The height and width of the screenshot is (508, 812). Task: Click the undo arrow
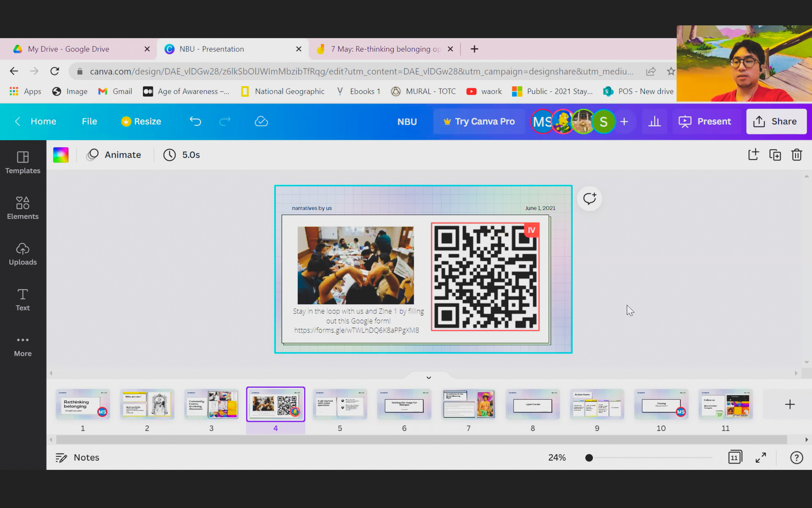pos(195,121)
